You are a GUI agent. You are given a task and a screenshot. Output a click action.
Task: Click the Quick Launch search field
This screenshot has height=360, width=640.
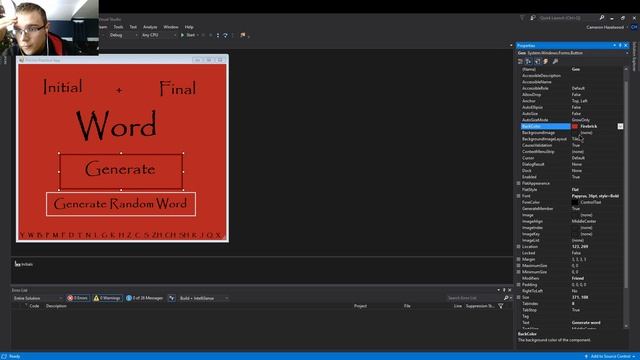click(568, 18)
